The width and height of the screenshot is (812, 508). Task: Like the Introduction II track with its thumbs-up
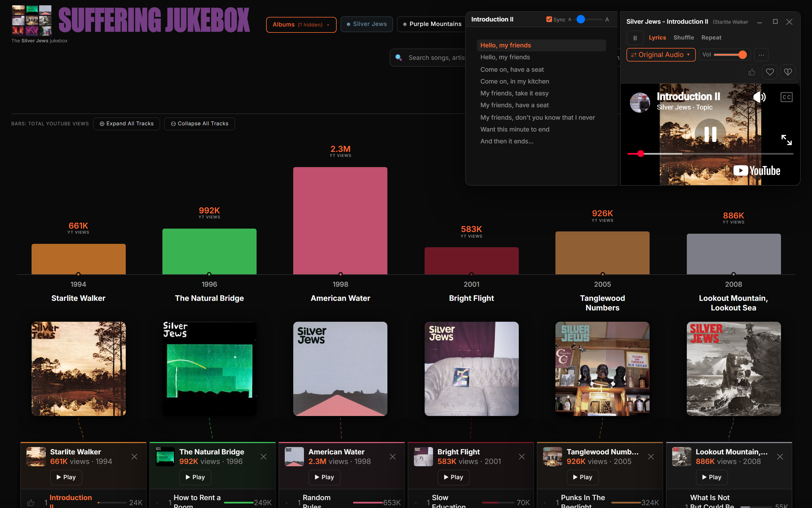30,503
